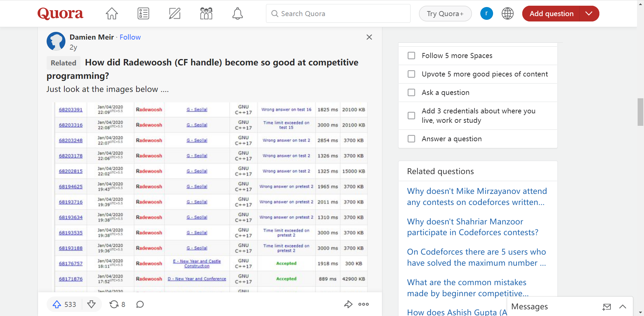
Task: Open Damien Meir's profile name link
Action: [92, 37]
